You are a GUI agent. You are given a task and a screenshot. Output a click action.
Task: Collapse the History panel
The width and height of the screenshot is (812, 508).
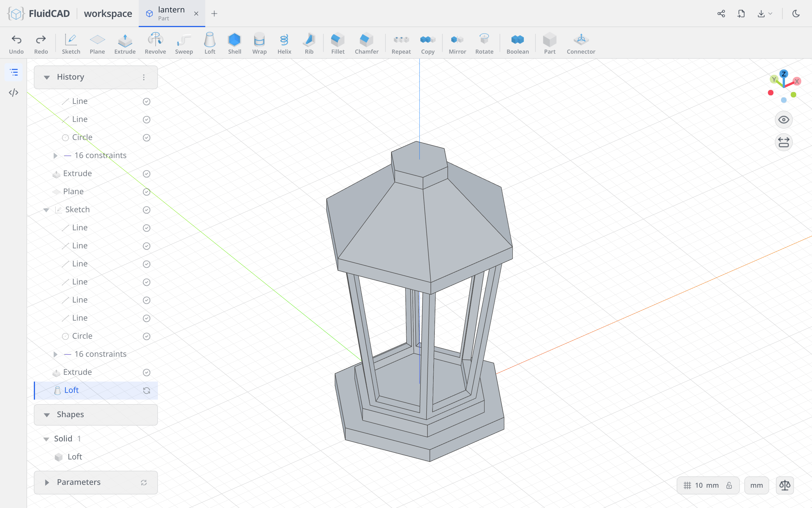pos(47,77)
